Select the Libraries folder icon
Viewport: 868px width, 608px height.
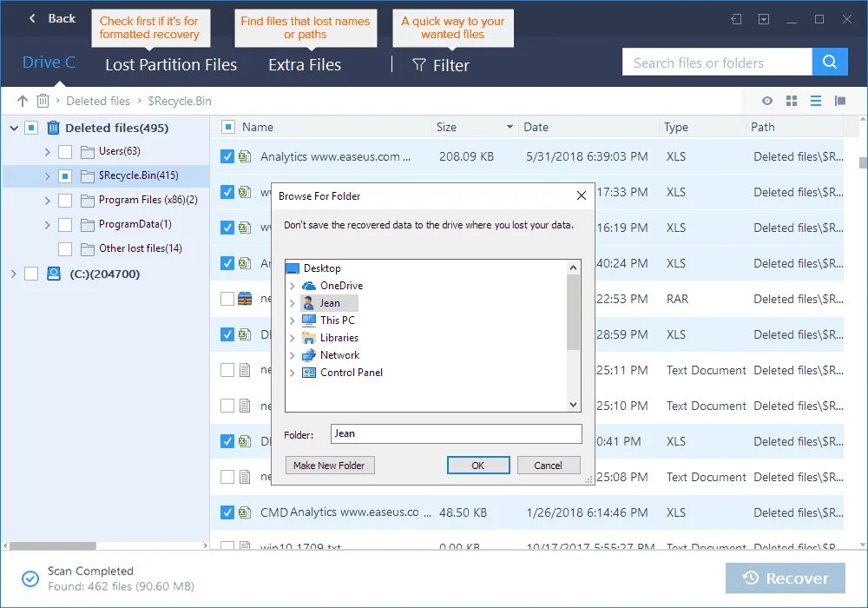point(309,338)
